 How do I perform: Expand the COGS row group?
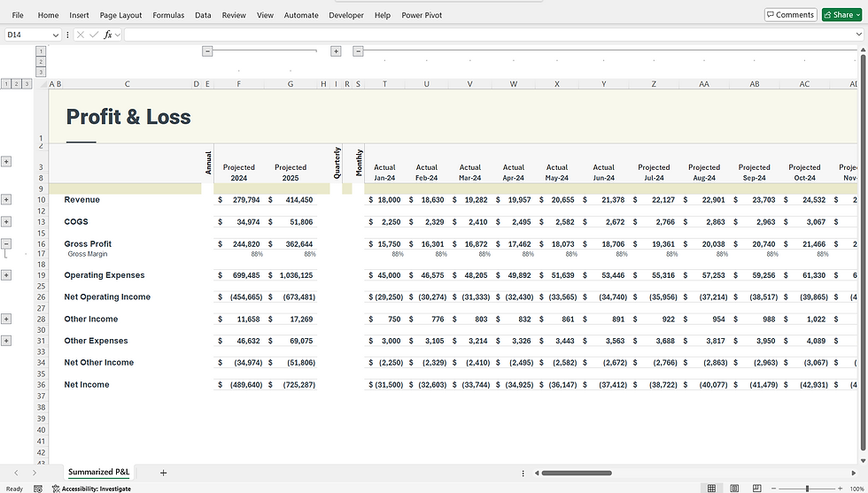[6, 222]
